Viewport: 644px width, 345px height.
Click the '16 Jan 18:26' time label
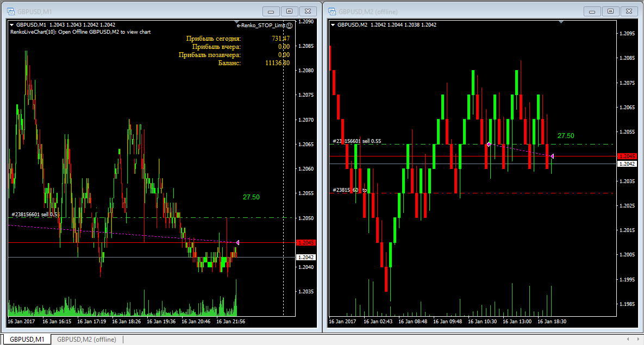(x=127, y=322)
